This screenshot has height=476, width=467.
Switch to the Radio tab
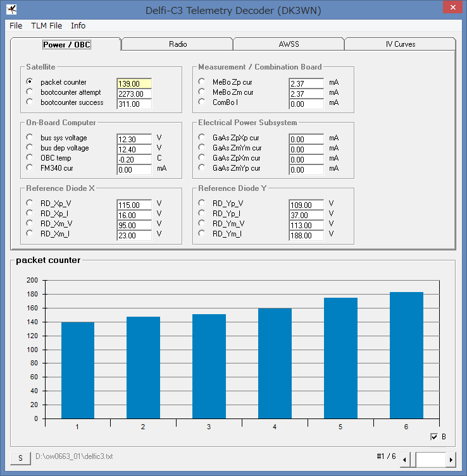pos(178,44)
